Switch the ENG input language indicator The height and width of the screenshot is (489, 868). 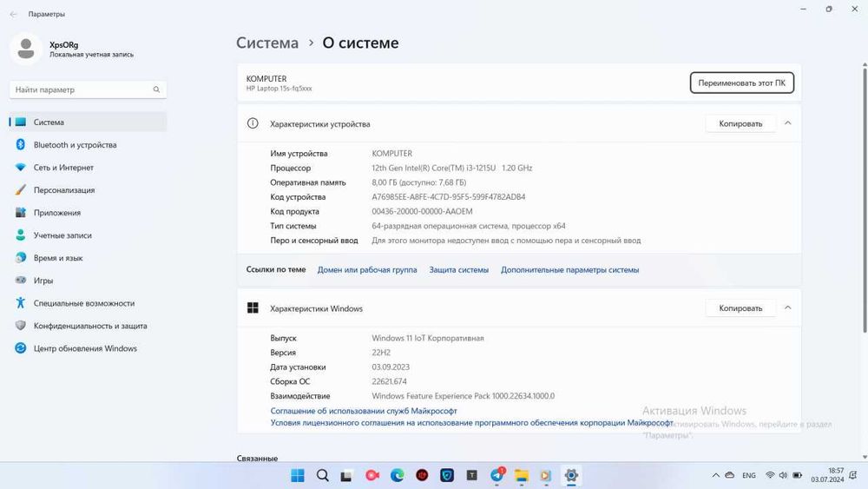[749, 475]
